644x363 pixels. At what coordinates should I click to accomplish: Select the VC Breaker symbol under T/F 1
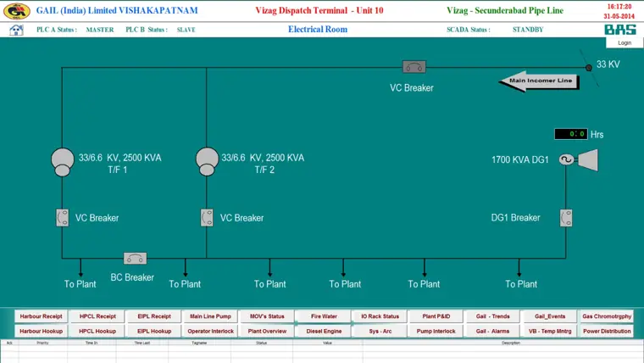tap(63, 218)
